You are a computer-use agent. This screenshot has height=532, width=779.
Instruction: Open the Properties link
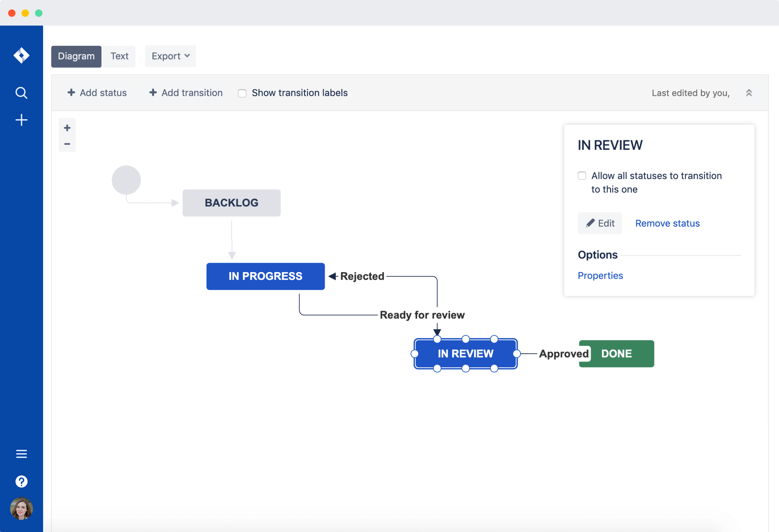[x=600, y=275]
